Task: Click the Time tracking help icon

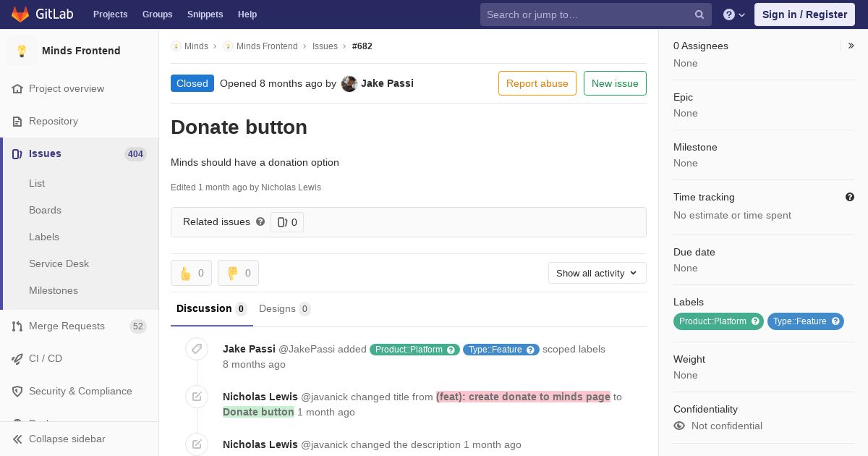Action: point(850,197)
